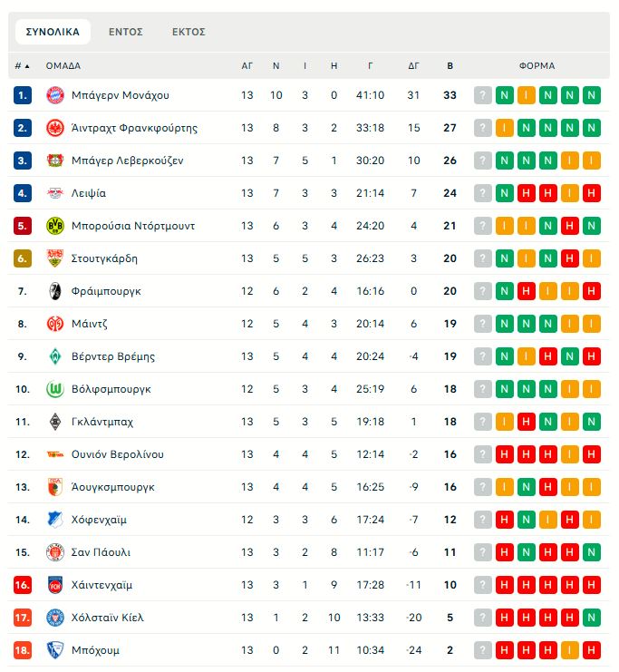This screenshot has width=619, height=672.
Task: Open the Μάιντς team page
Action: (x=90, y=324)
